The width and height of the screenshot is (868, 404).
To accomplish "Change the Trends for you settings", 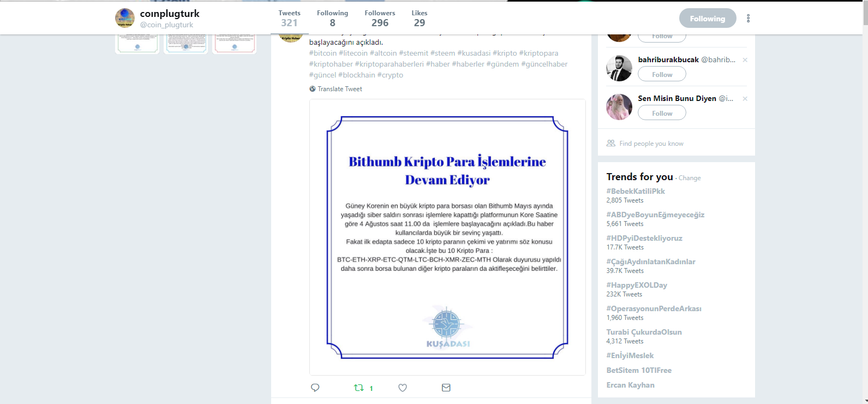I will pyautogui.click(x=690, y=178).
